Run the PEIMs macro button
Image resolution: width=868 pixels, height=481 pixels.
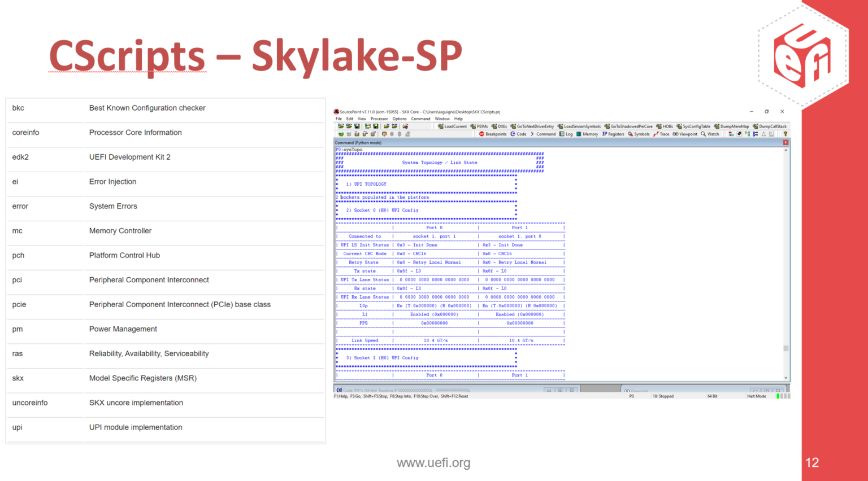(x=479, y=126)
